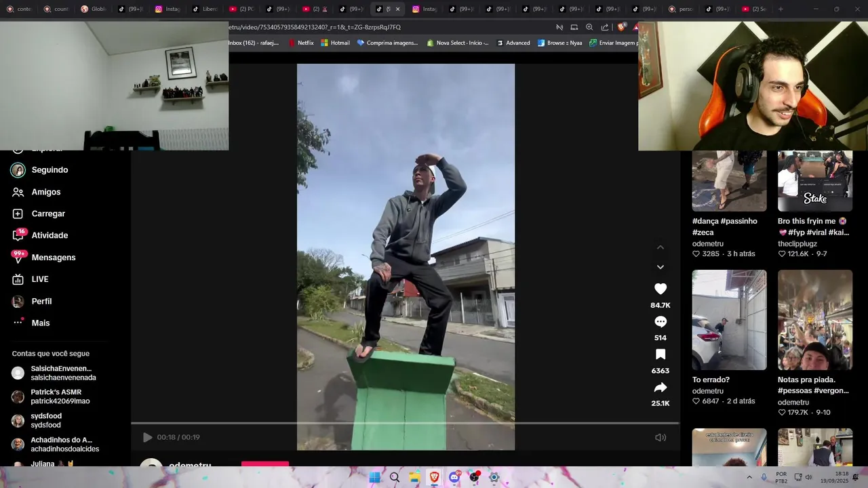Show hidden tray icons chevron
868x488 pixels.
pos(749,477)
